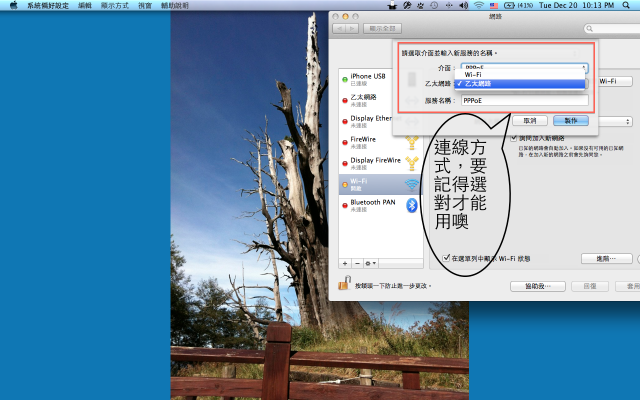The image size is (640, 400).
Task: Choose Wi-Fi from the interface dropdown list
Action: (x=520, y=75)
